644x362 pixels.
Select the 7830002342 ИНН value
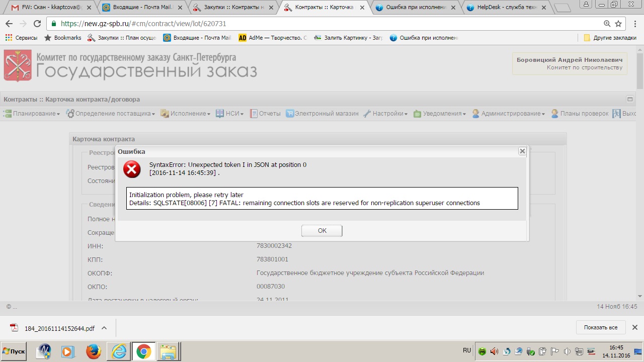pos(274,246)
